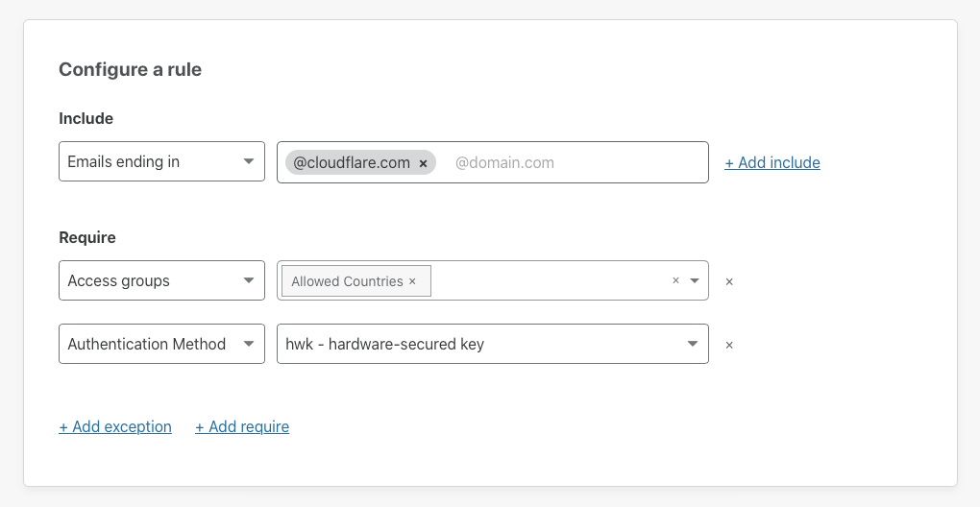
Task: Click the + Add include link
Action: [x=772, y=163]
